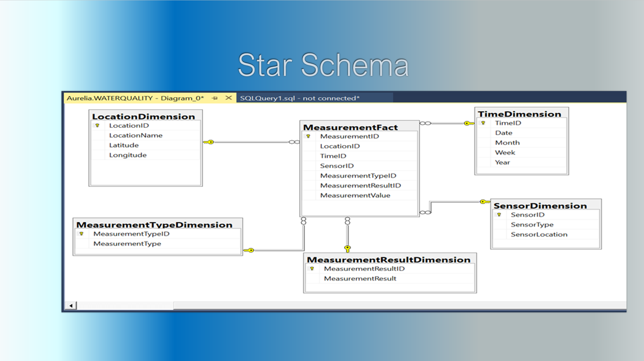Select the MeasurementValue column
This screenshot has height=361, width=644.
pos(360,195)
